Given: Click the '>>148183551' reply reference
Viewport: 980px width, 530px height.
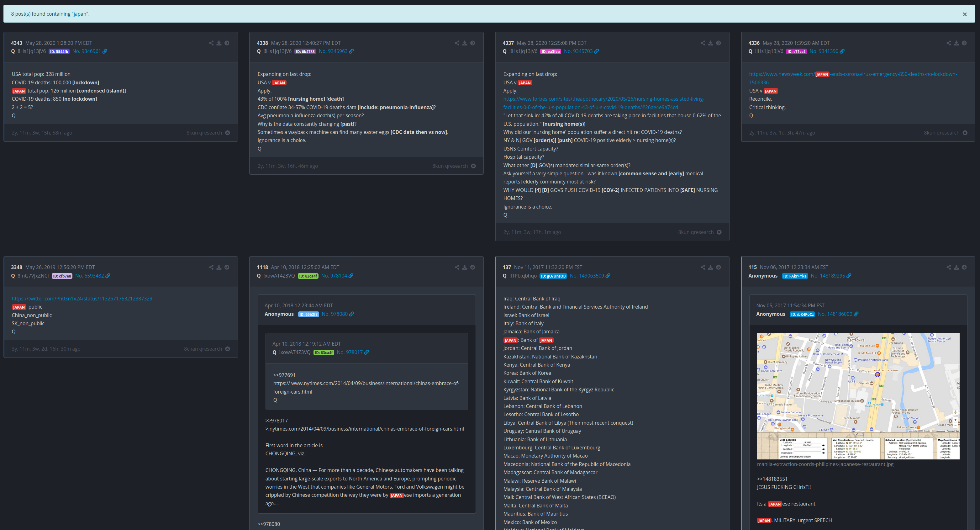Looking at the screenshot, I should 772,479.
